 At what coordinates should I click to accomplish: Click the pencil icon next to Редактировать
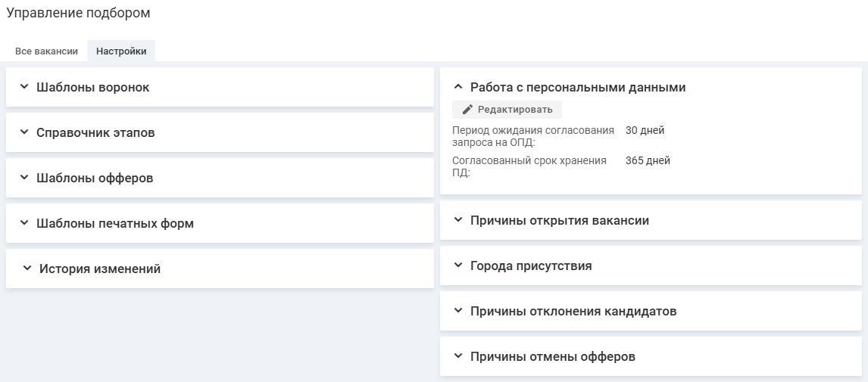tap(467, 110)
